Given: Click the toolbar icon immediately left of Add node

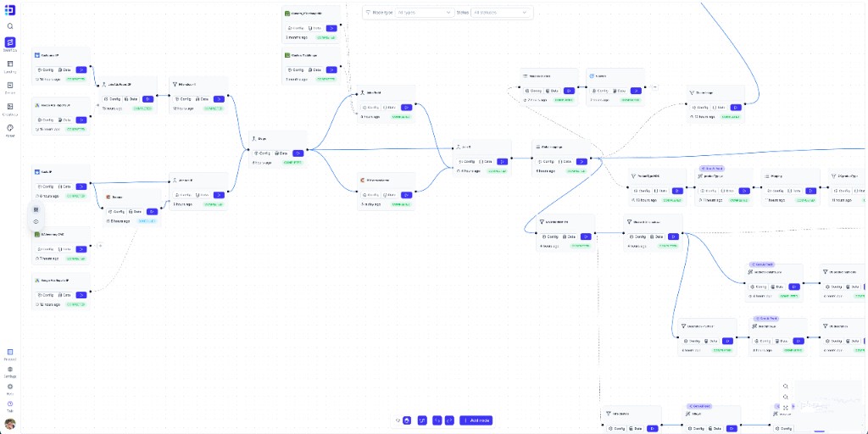Looking at the screenshot, I should 449,420.
